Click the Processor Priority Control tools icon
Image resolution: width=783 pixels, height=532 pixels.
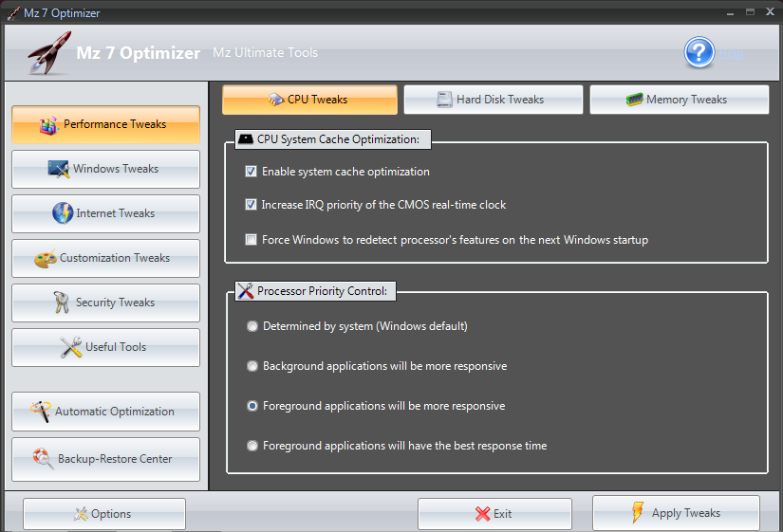coord(245,291)
